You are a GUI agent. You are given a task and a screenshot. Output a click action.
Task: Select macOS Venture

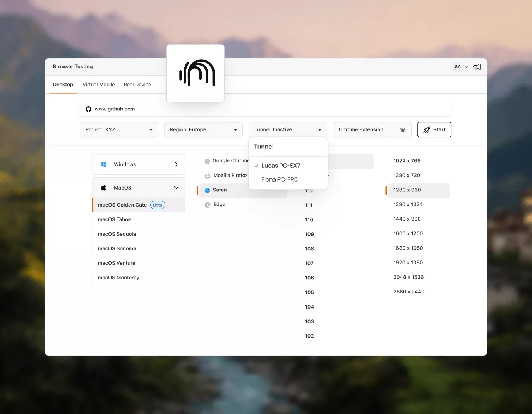point(117,263)
